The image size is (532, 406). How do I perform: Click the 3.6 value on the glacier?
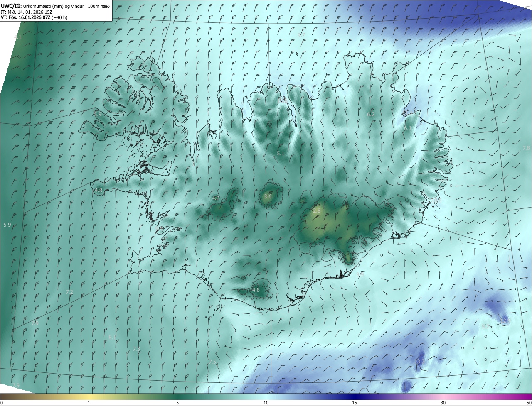268,196
